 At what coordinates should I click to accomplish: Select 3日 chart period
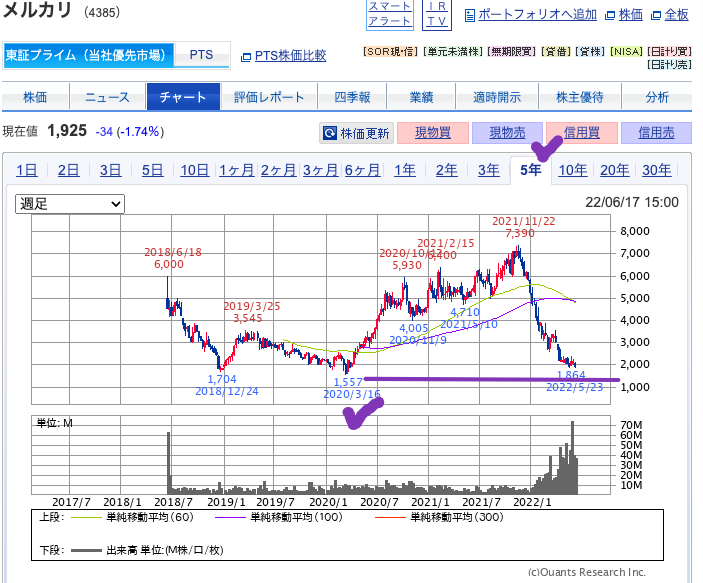(x=110, y=170)
